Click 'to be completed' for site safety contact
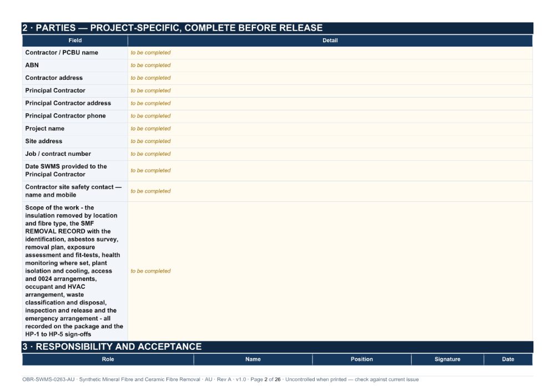 click(x=150, y=191)
